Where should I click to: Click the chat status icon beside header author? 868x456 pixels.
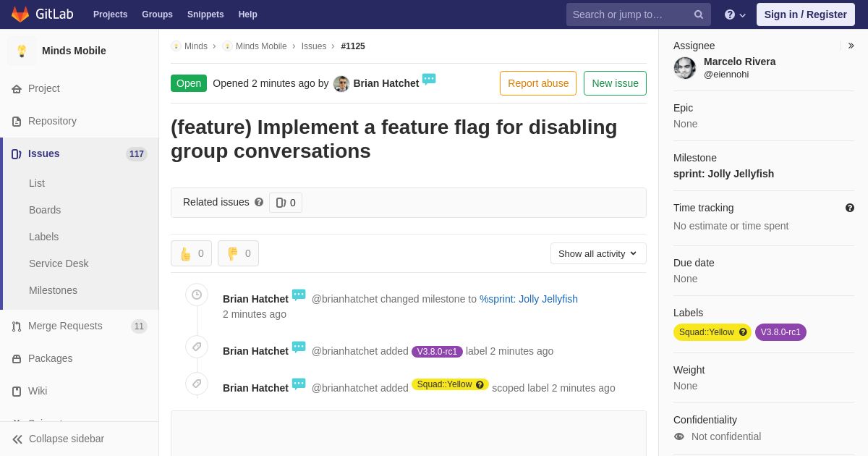(x=429, y=79)
